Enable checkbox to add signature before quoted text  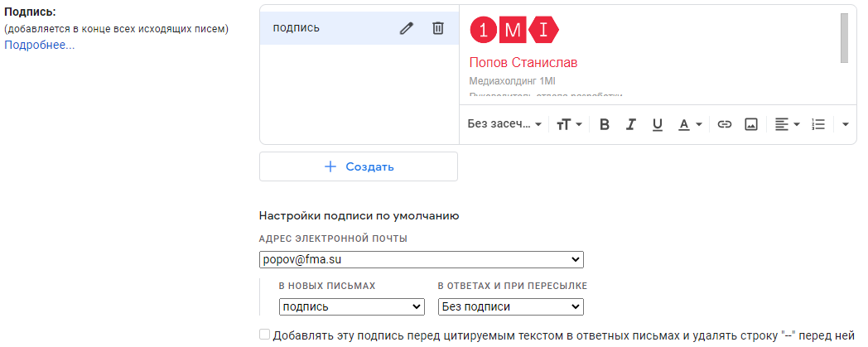pos(265,335)
